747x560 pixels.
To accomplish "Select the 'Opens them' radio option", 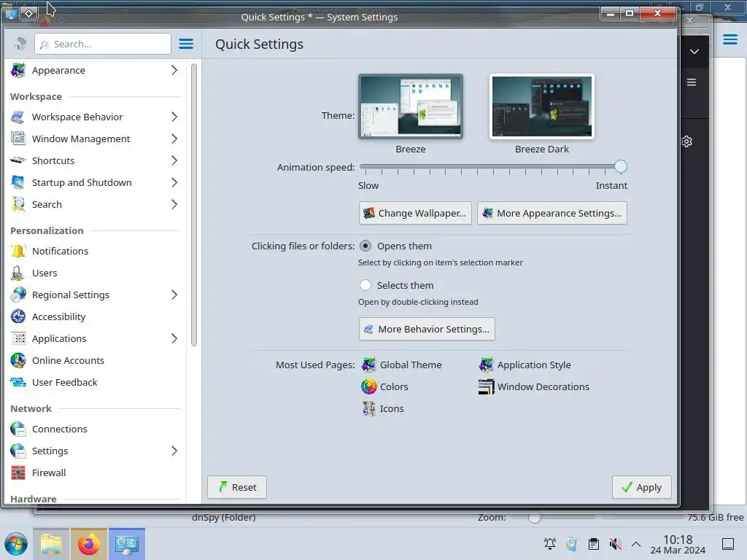I will point(365,246).
